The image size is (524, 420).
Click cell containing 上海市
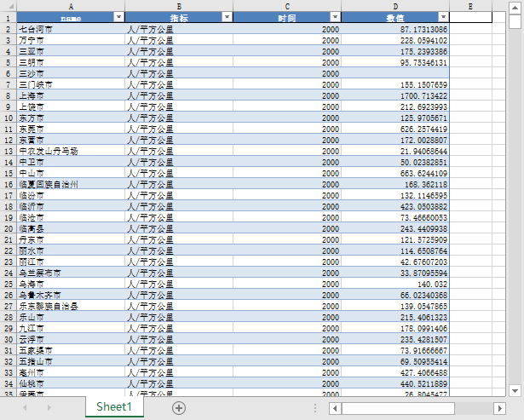coord(71,96)
